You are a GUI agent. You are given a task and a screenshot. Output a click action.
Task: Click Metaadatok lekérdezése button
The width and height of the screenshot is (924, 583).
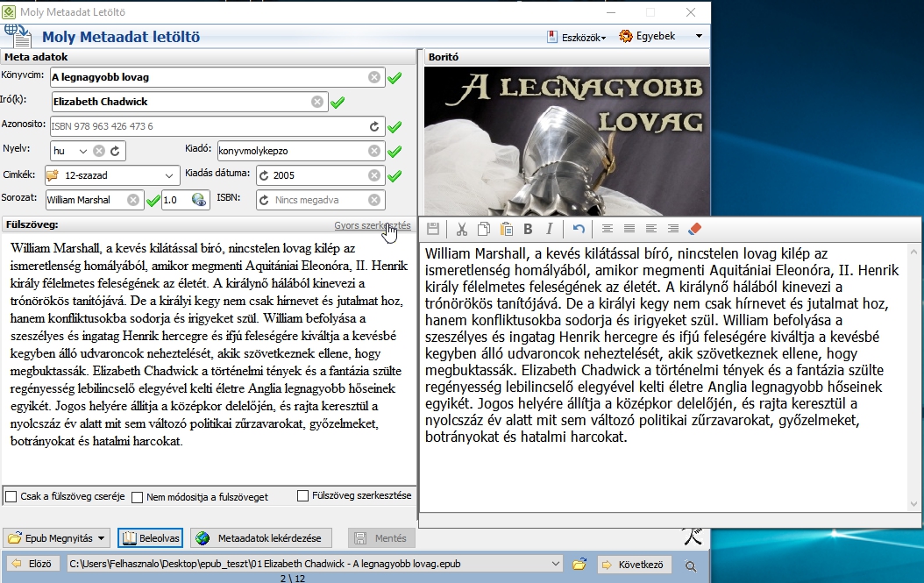(261, 538)
